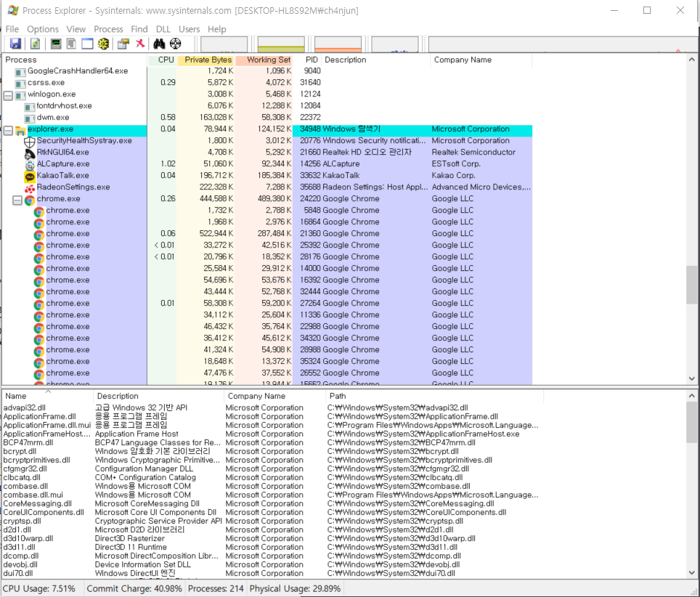Click the parent chrome.exe icon PID 24220

[x=30, y=200]
